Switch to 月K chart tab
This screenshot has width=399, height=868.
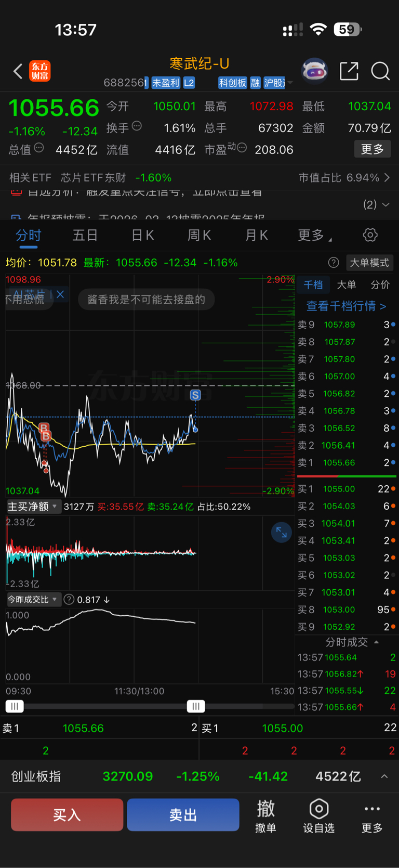click(x=256, y=235)
